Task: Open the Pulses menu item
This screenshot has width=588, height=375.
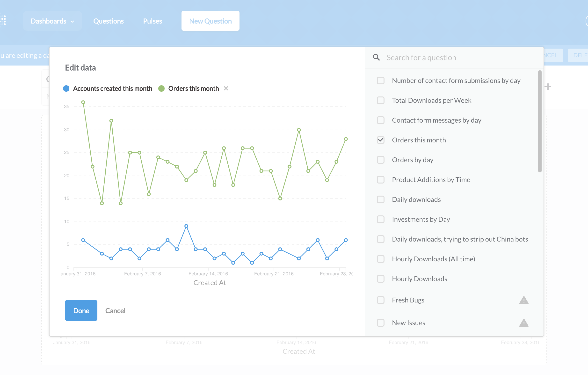Action: coord(152,21)
